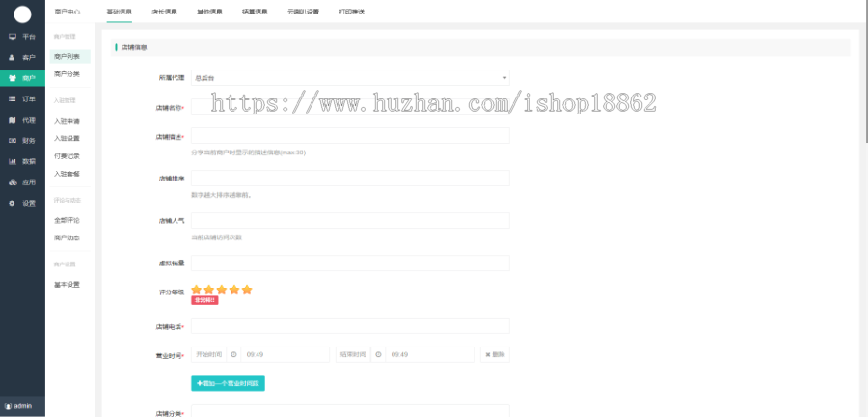Open 入驻设置 in the submenu
This screenshot has height=417, width=868.
tap(67, 138)
